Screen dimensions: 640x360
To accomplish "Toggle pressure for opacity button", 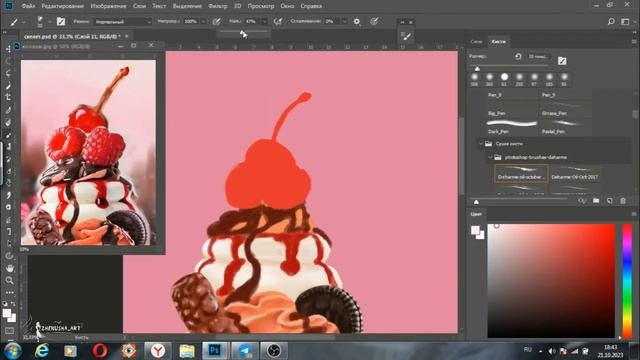I will click(216, 22).
